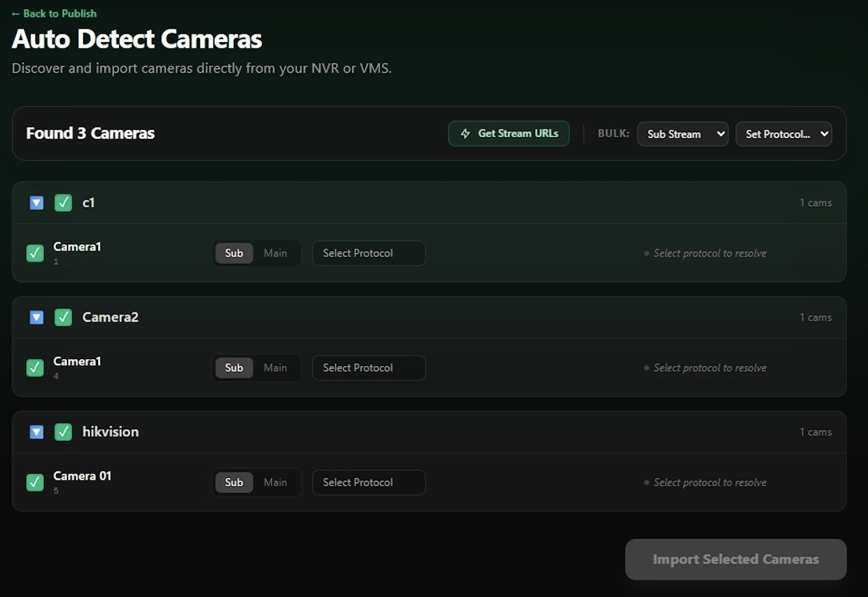Screen dimensions: 868x597
Task: Open Select Protocol for Camera2's Camera1
Action: click(x=368, y=368)
